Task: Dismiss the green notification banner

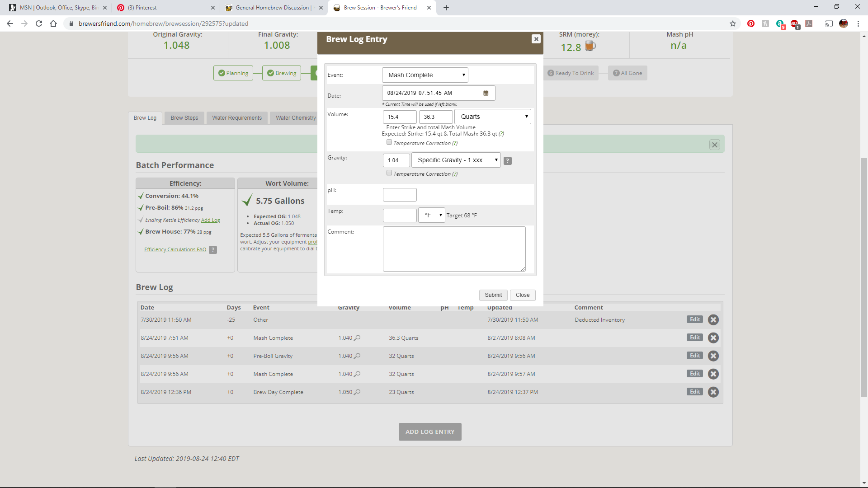Action: tap(714, 145)
